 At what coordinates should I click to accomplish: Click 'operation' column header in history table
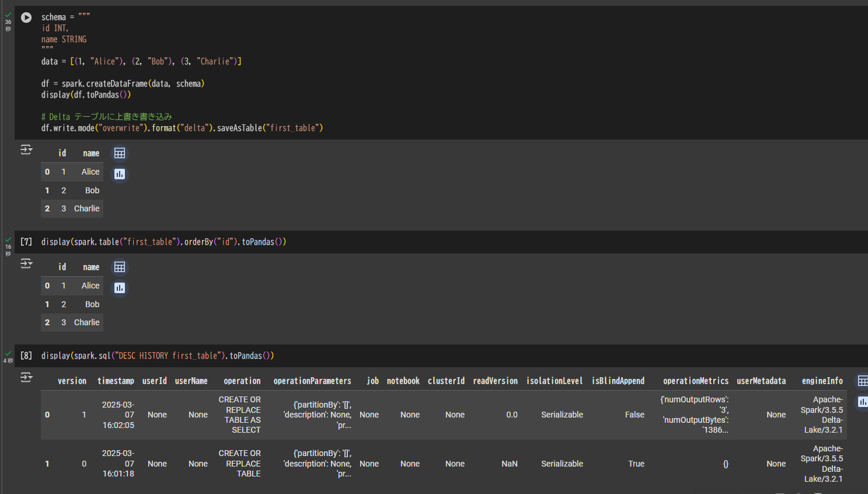(242, 381)
